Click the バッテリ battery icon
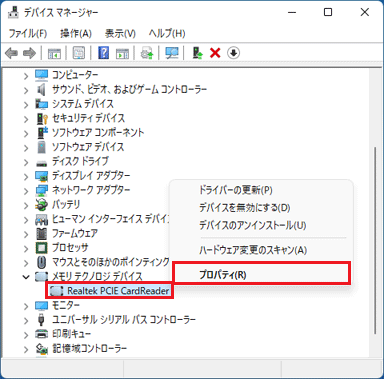Image resolution: width=384 pixels, height=379 pixels. 41,205
